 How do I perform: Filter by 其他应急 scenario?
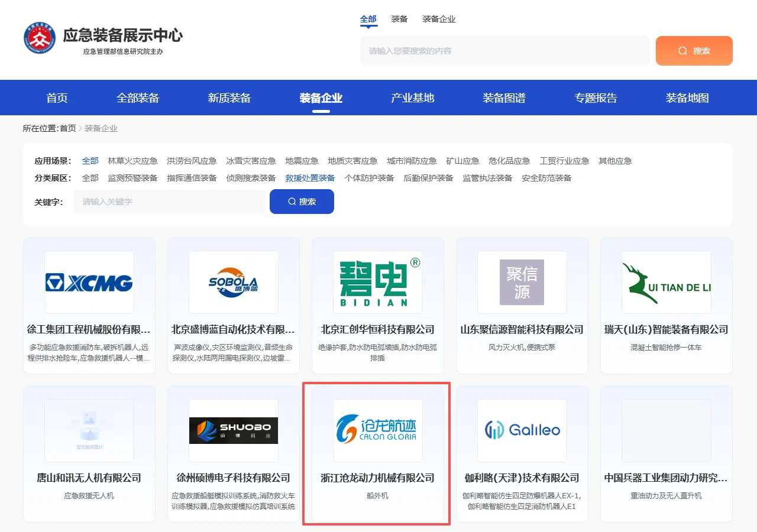[616, 161]
